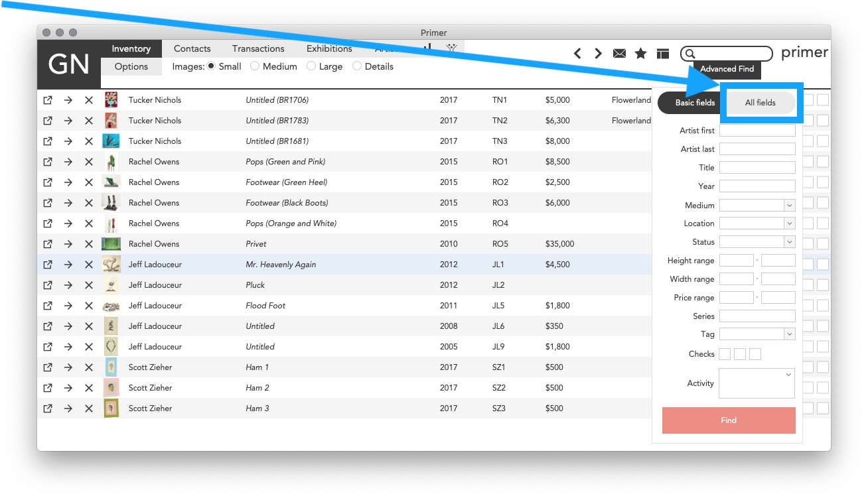868x500 pixels.
Task: Choose the Details images radio option
Action: coord(356,66)
